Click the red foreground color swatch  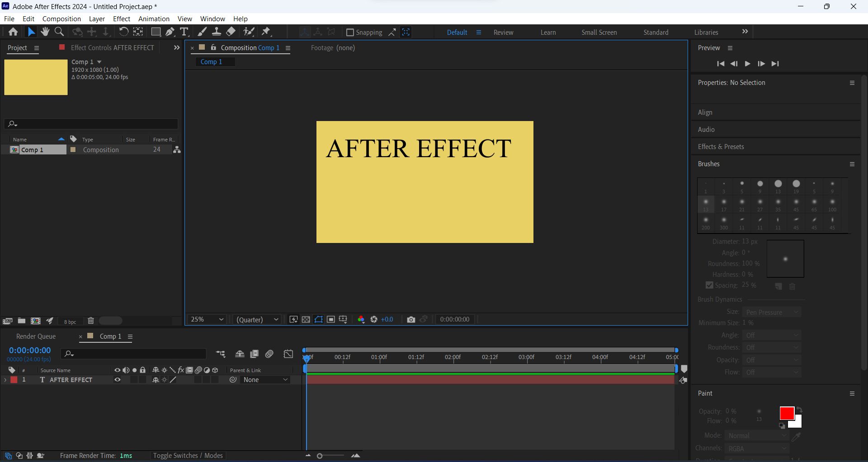click(787, 413)
